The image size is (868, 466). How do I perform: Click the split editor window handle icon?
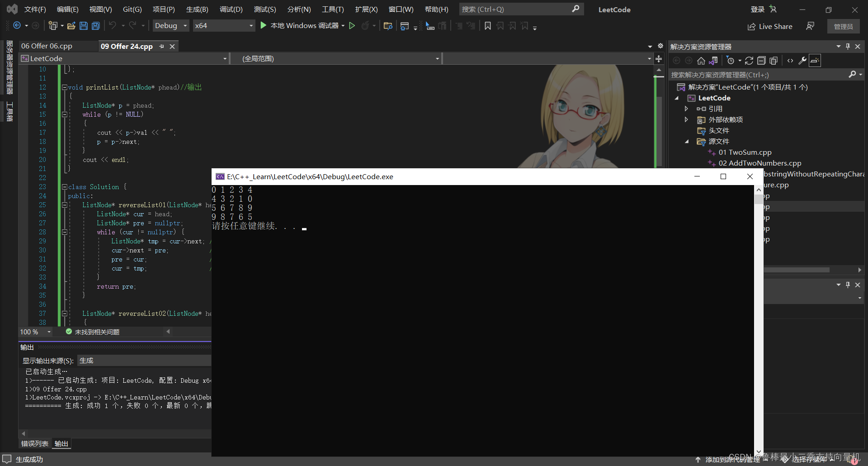point(659,59)
